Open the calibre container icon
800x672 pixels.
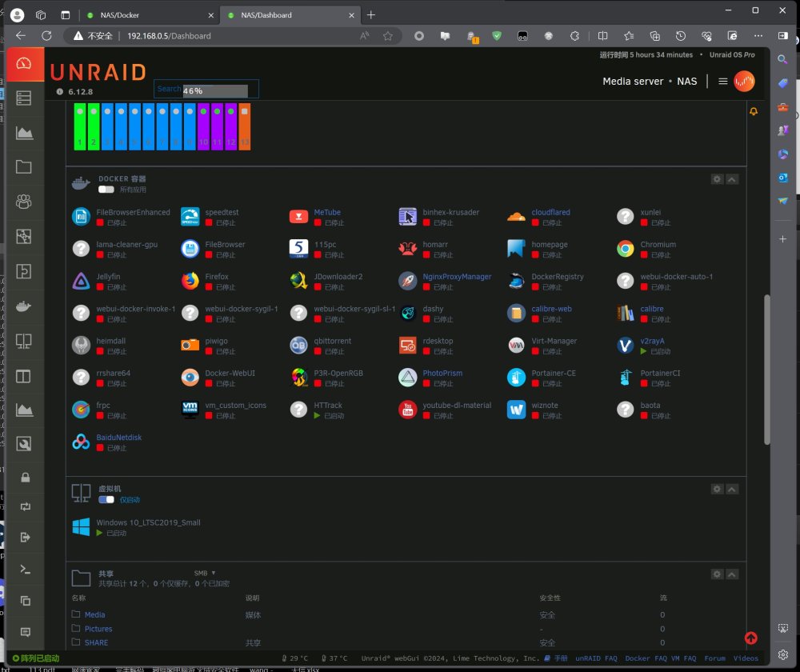coord(625,314)
